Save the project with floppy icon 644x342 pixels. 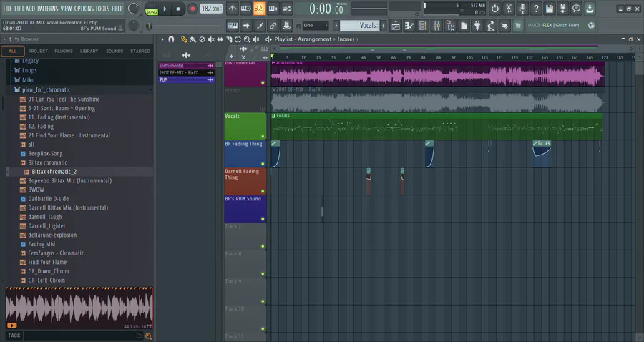549,9
